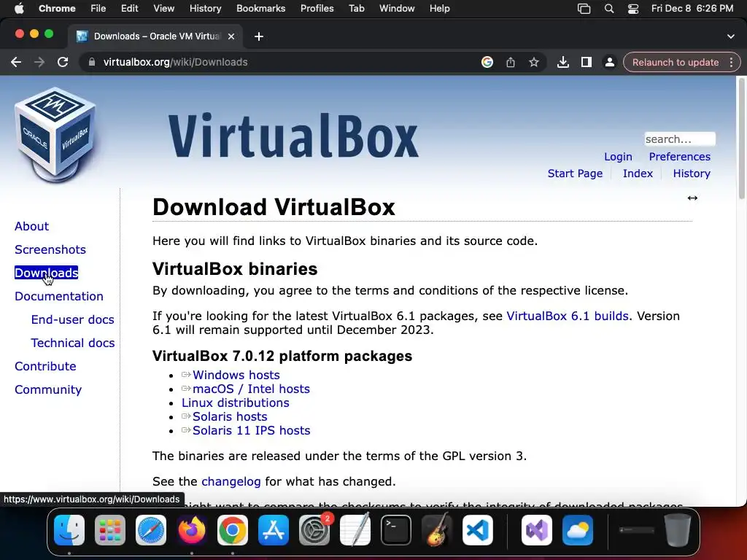
Task: Open the History menu in menu bar
Action: [x=205, y=9]
